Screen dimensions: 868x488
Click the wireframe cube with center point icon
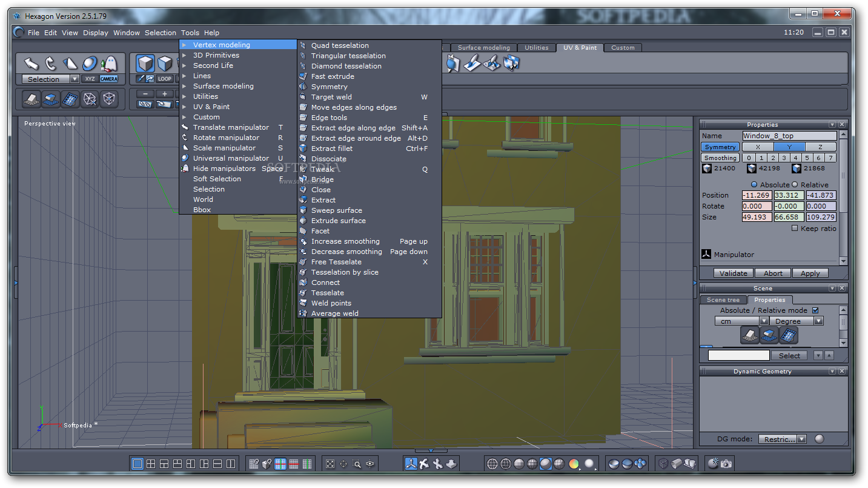109,99
